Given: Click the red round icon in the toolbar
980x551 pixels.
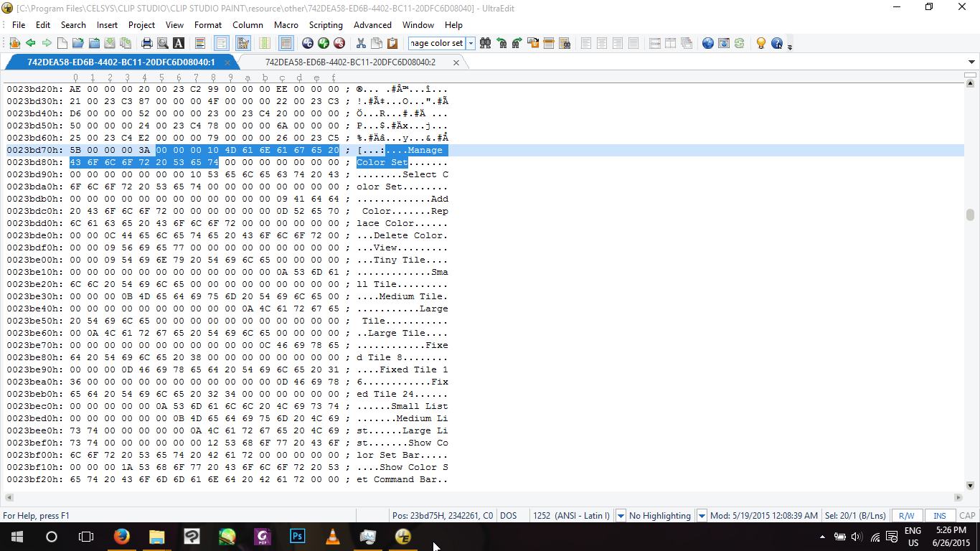Looking at the screenshot, I should (339, 43).
